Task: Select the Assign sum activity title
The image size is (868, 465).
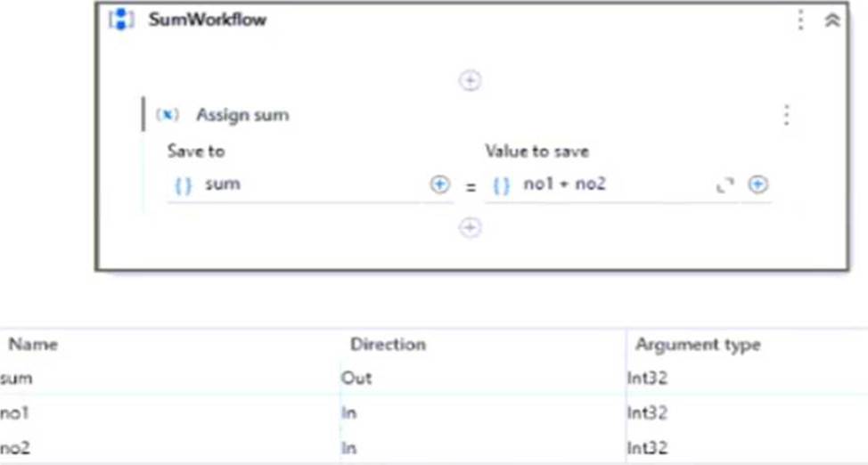Action: tap(242, 115)
